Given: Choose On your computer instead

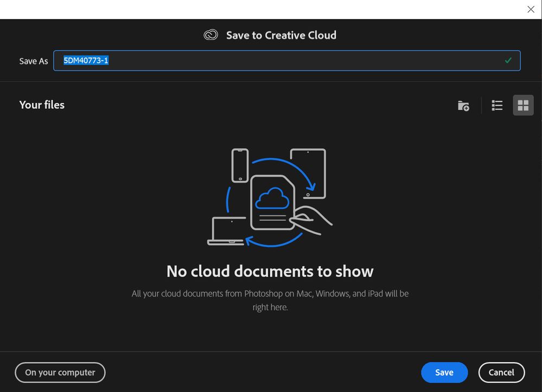Looking at the screenshot, I should click(60, 372).
